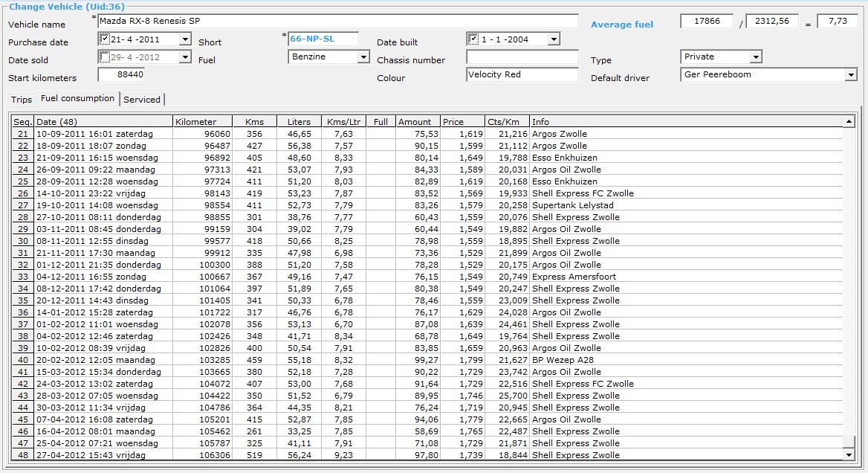Click the scrollbar up arrow
The image size is (868, 473).
[x=849, y=122]
